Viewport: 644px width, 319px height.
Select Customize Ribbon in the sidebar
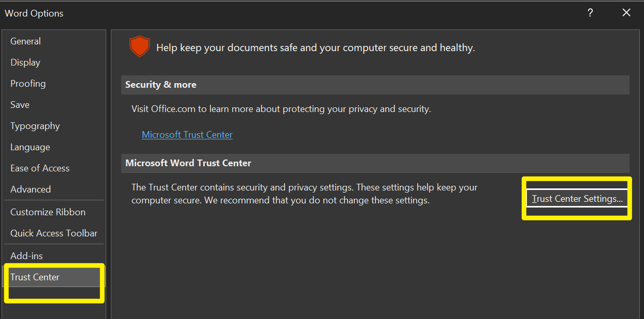(48, 212)
